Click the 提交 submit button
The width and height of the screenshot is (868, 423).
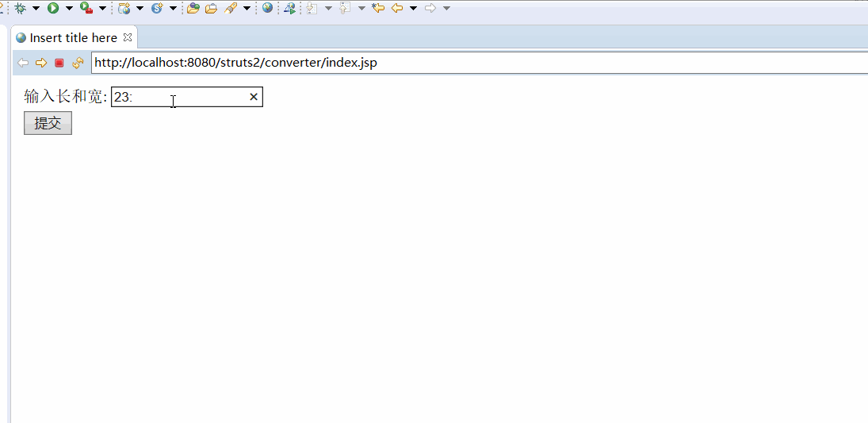pos(48,123)
